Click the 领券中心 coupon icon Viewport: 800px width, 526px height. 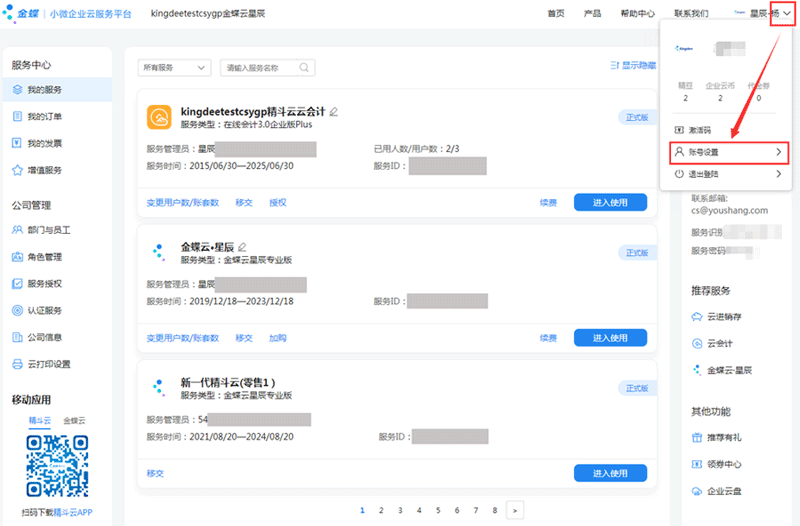click(x=697, y=464)
